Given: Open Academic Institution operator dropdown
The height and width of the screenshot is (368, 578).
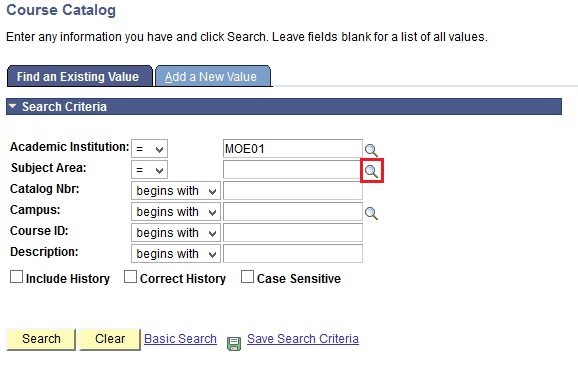Looking at the screenshot, I should (149, 149).
